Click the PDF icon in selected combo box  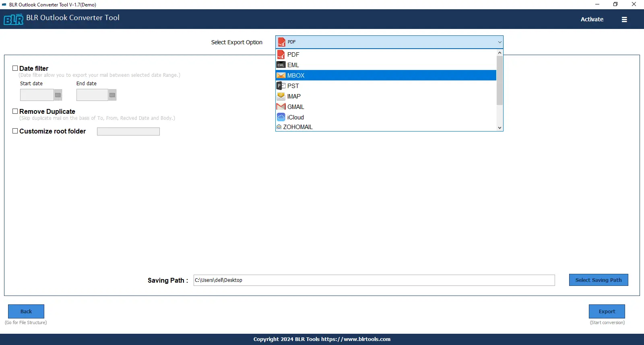[x=282, y=42]
